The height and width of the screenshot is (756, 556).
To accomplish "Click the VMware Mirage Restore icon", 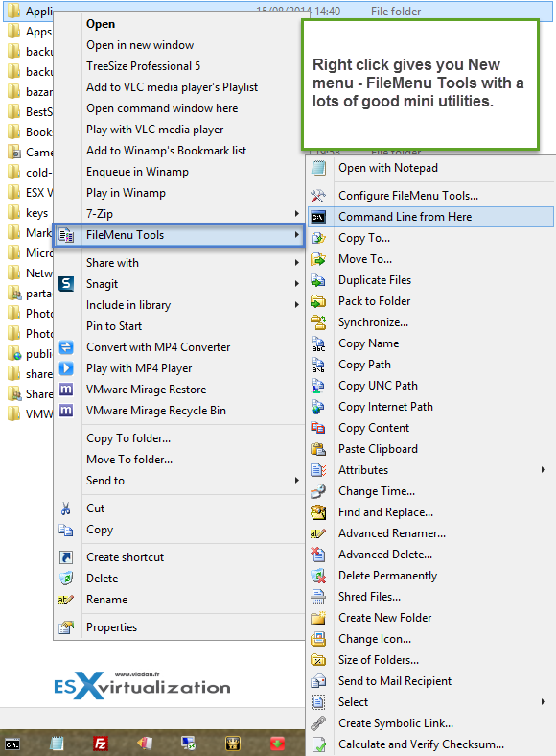I will (x=66, y=390).
